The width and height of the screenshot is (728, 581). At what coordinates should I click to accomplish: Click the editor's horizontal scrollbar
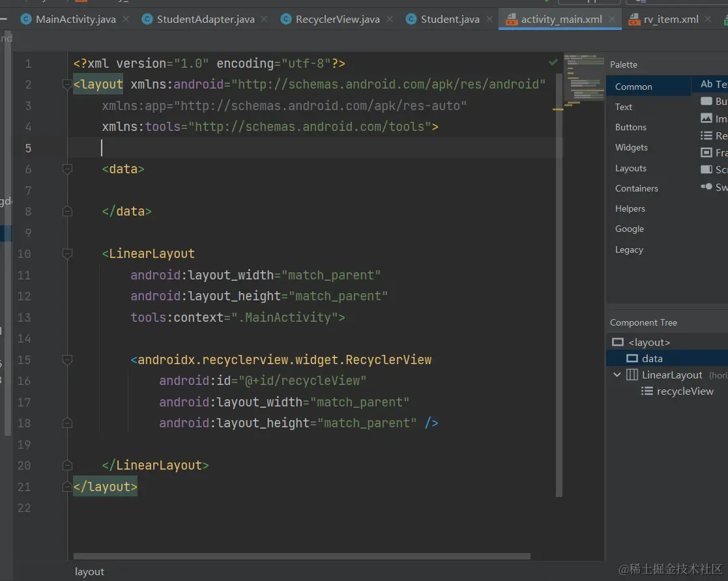coord(301,557)
